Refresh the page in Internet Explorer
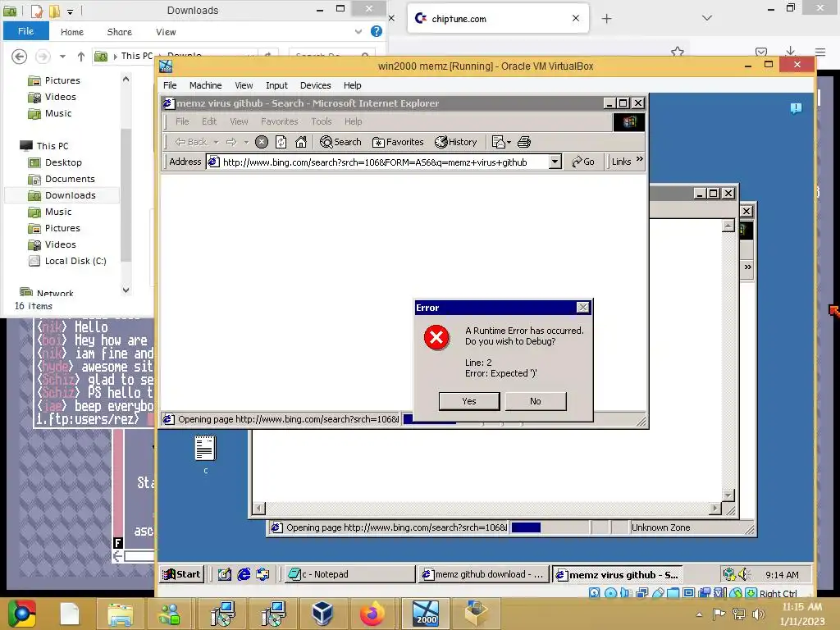The image size is (840, 630). point(281,142)
